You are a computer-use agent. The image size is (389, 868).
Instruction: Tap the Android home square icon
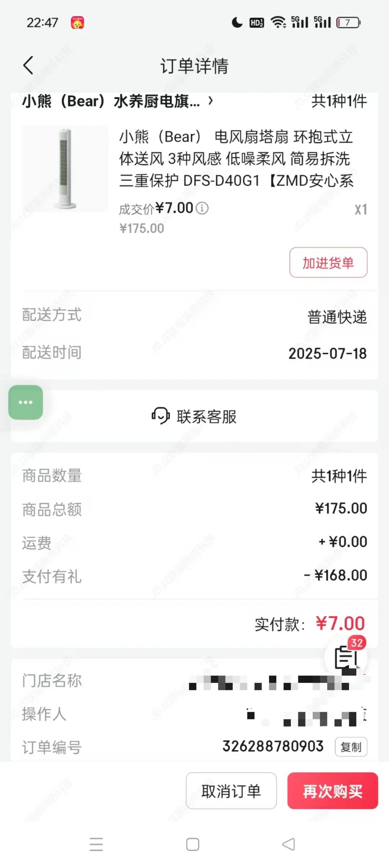click(193, 844)
